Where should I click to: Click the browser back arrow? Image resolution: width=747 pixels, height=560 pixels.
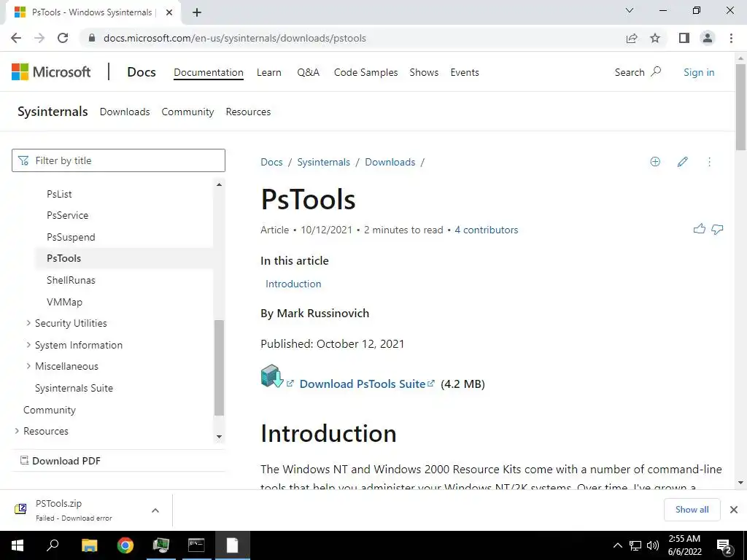coord(16,38)
